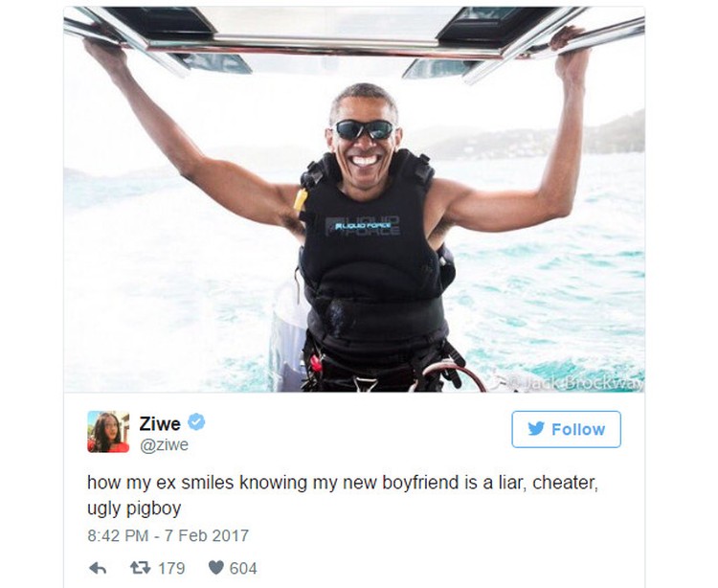
Task: Click the reply arrow icon
Action: (x=98, y=568)
